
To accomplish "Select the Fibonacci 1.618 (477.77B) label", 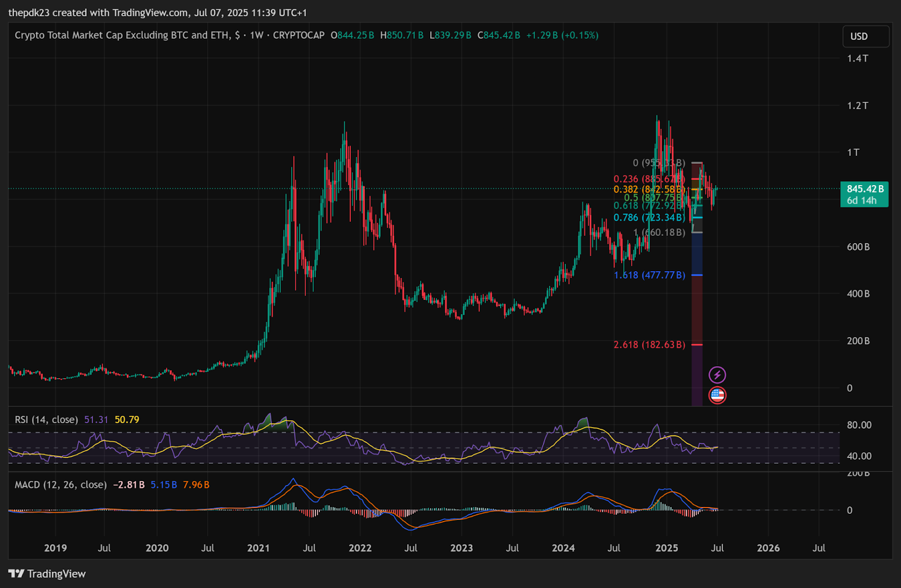I will click(649, 275).
